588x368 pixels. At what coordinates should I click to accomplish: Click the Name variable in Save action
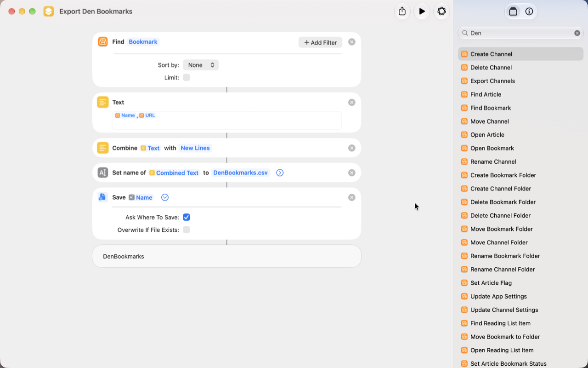[x=141, y=197]
